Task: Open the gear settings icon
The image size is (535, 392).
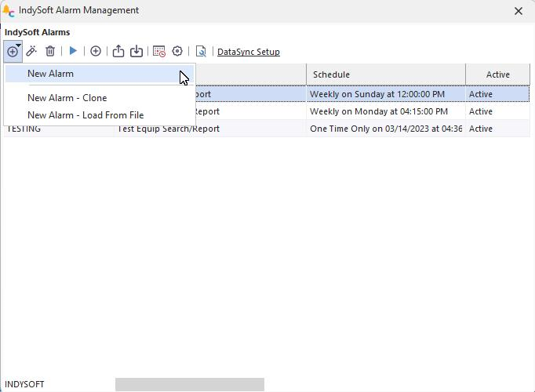Action: point(177,52)
